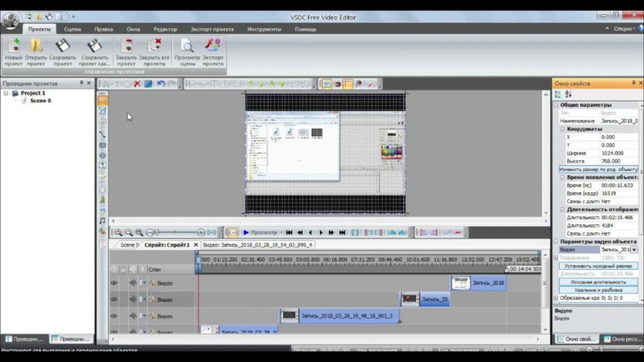Image resolution: width=644 pixels, height=362 pixels.
Task: Step one frame backward
Action: click(x=310, y=232)
